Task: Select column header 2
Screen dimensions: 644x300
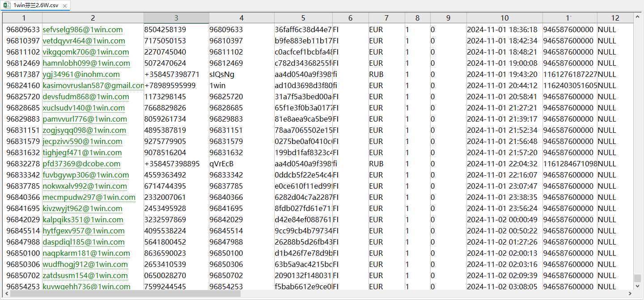Action: pyautogui.click(x=93, y=18)
